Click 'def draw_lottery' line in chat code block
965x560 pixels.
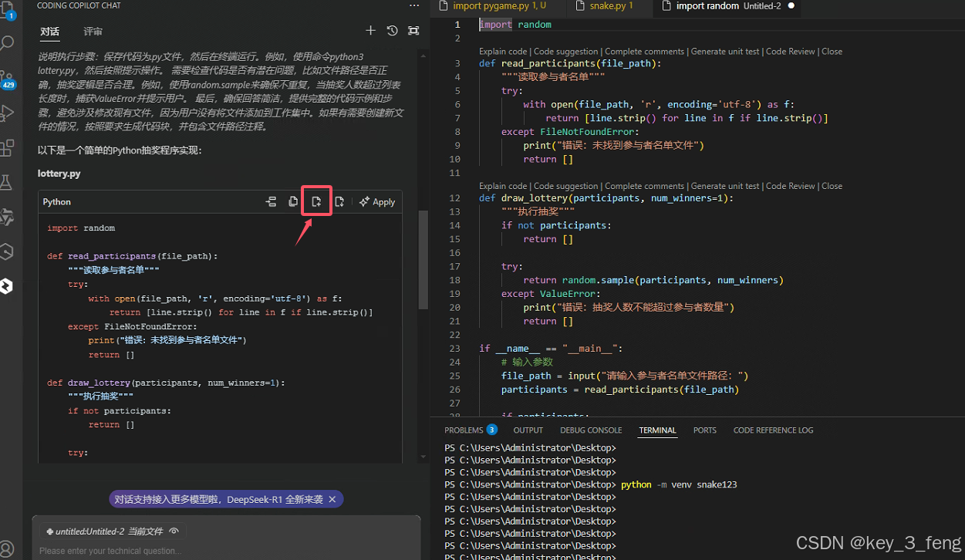point(166,383)
